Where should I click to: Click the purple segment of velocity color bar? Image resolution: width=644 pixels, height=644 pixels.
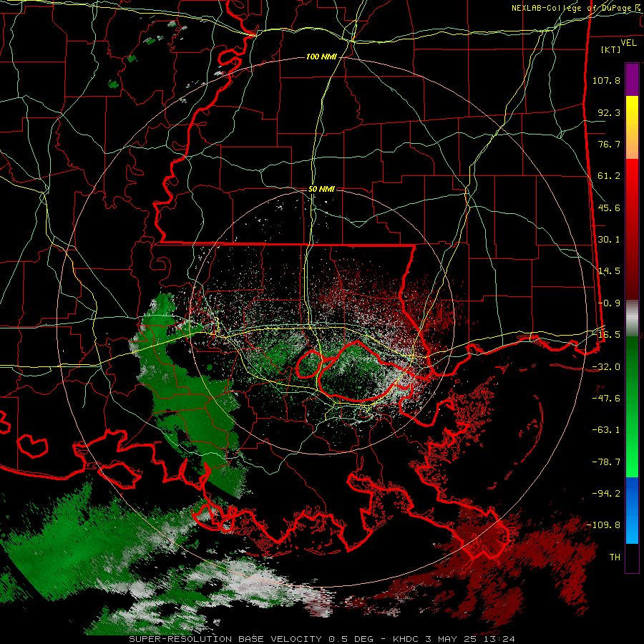click(x=632, y=79)
